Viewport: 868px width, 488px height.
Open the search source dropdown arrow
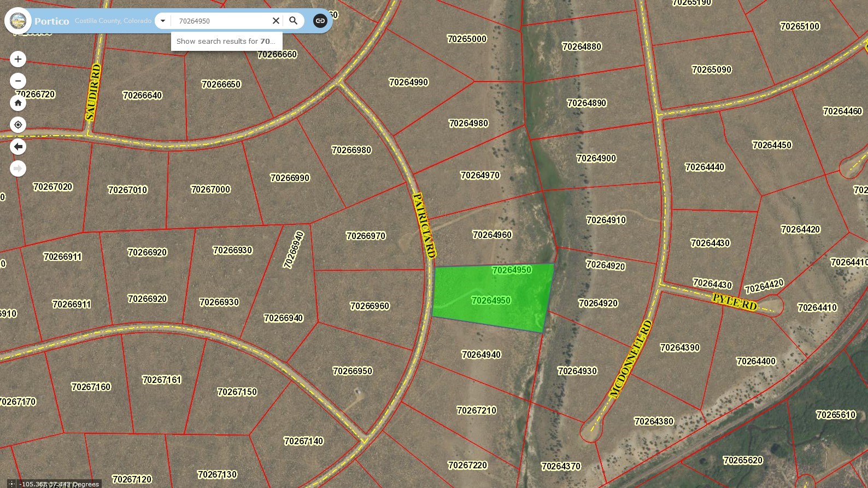[x=162, y=21]
